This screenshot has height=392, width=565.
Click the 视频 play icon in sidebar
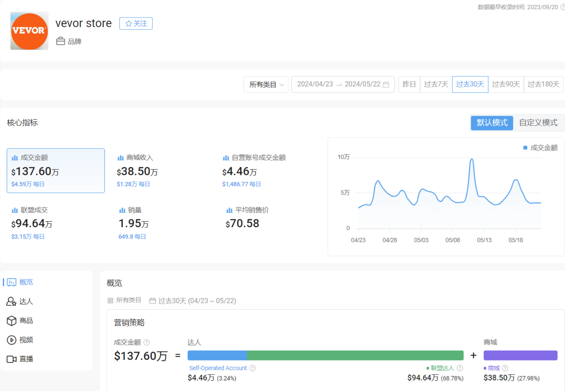point(11,340)
